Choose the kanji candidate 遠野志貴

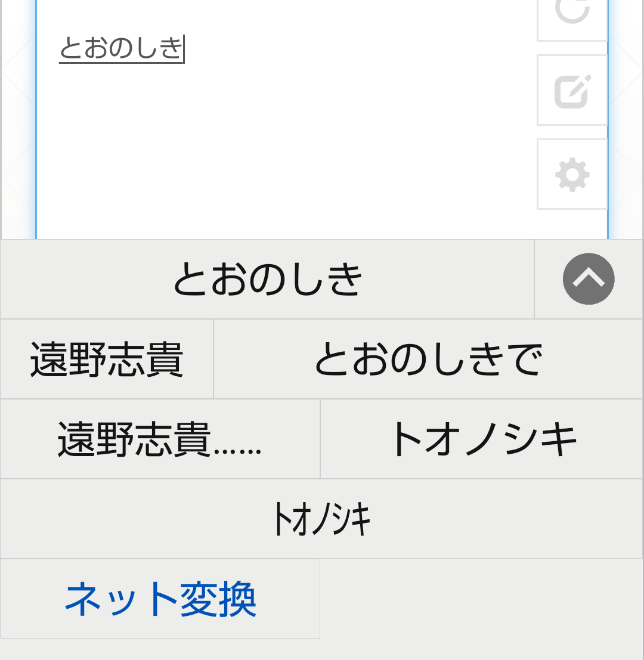pos(107,359)
